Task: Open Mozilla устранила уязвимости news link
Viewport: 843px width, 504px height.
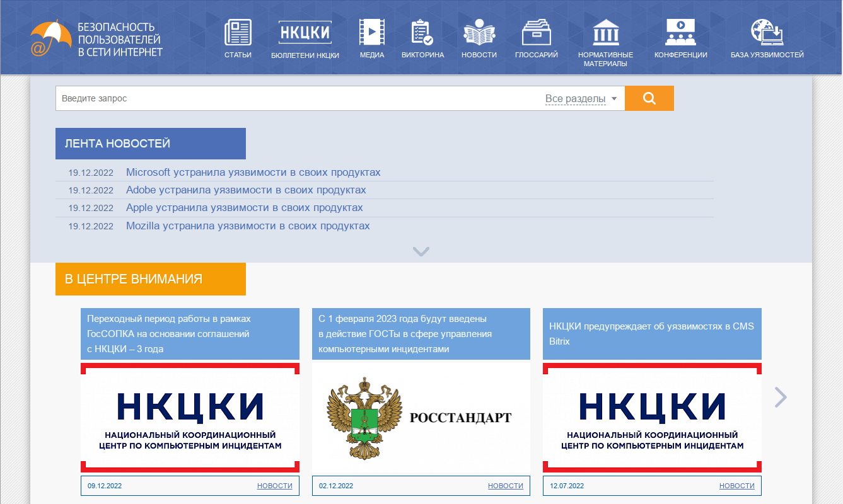Action: click(248, 226)
